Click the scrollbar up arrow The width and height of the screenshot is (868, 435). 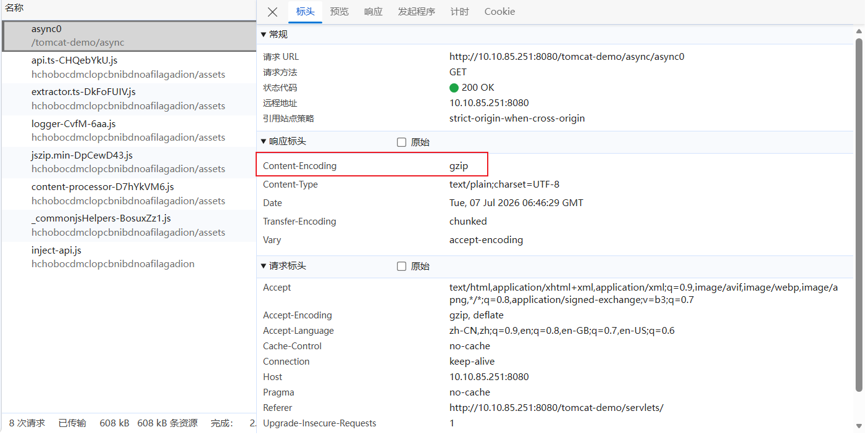pos(859,31)
